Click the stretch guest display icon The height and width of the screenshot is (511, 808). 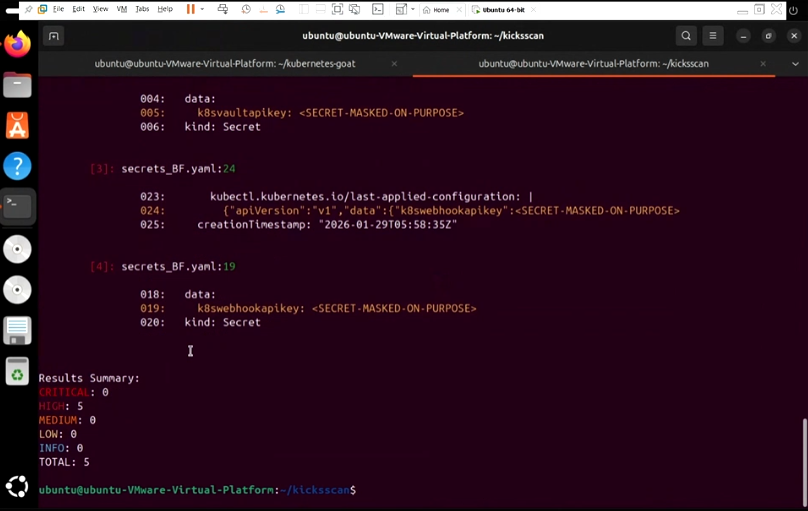401,9
